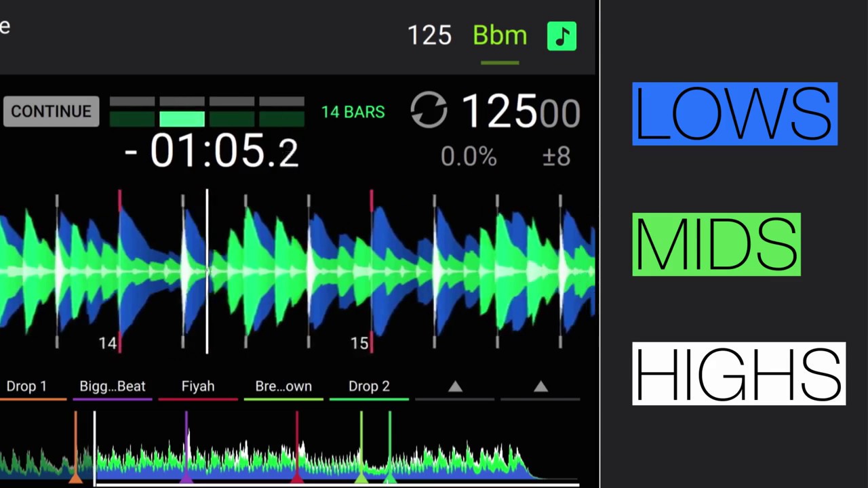The width and height of the screenshot is (868, 488).
Task: Trigger the Bre...own hot cue
Action: [x=283, y=386]
